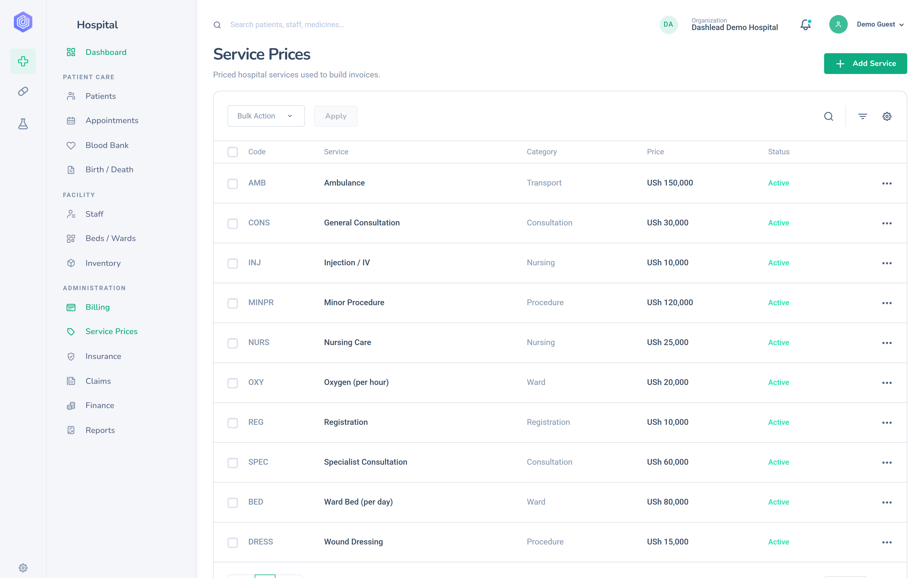Open row actions for Minor Procedure
The width and height of the screenshot is (924, 578).
click(x=887, y=303)
